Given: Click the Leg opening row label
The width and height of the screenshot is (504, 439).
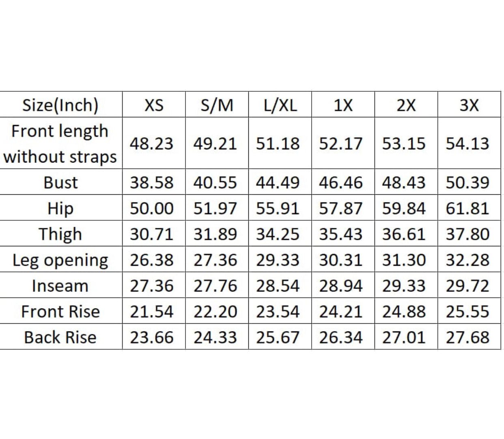Looking at the screenshot, I should 60,260.
